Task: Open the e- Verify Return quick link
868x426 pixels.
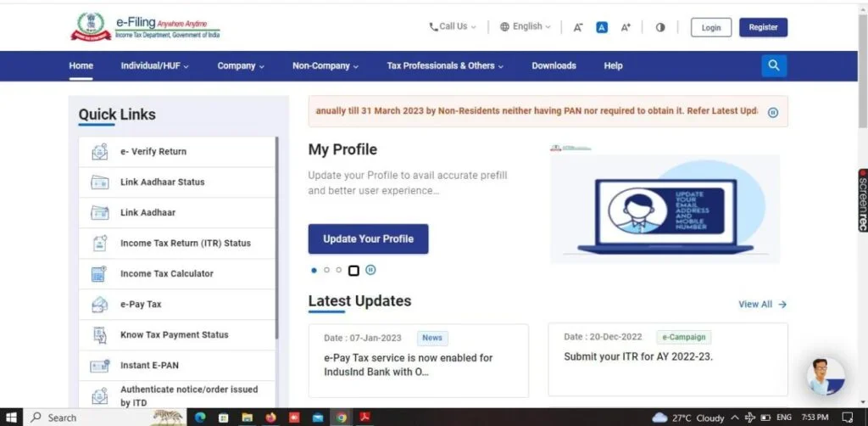Action: (176, 152)
